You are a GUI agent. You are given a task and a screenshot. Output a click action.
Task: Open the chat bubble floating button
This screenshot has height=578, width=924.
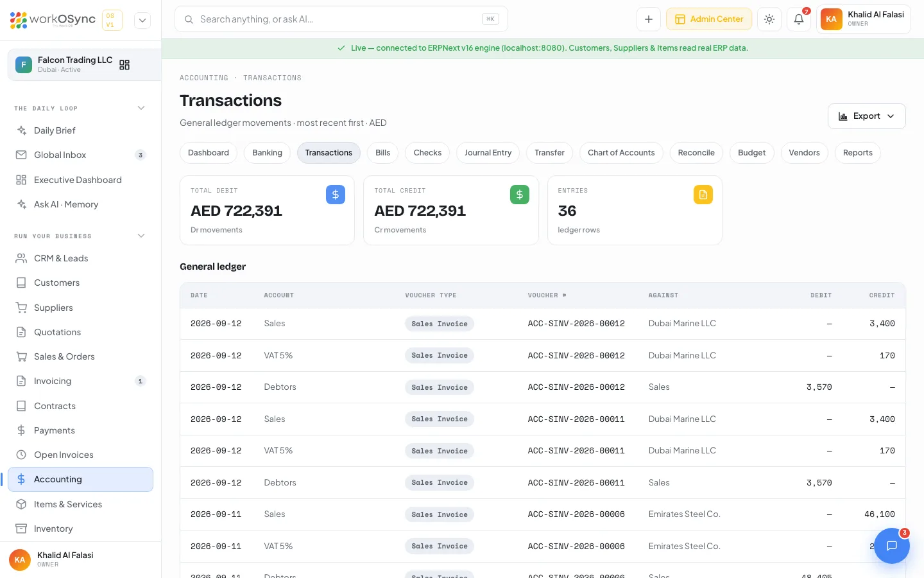pos(891,546)
